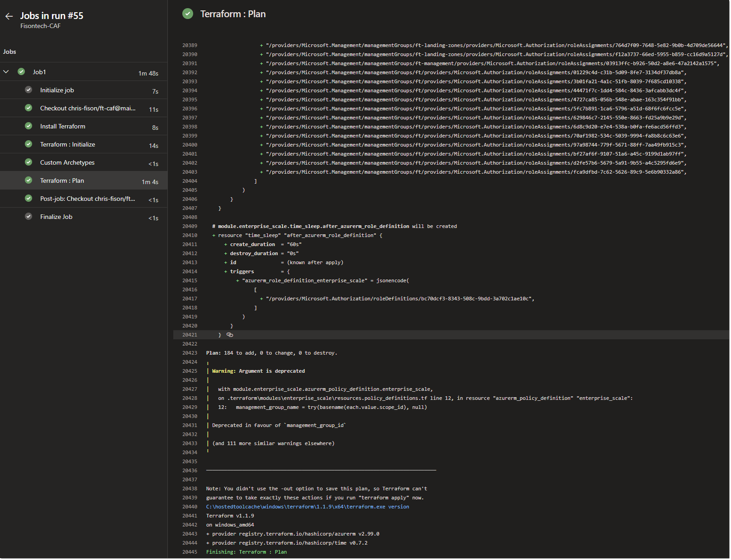Click log line number 20423
This screenshot has width=731, height=560.
click(x=190, y=353)
